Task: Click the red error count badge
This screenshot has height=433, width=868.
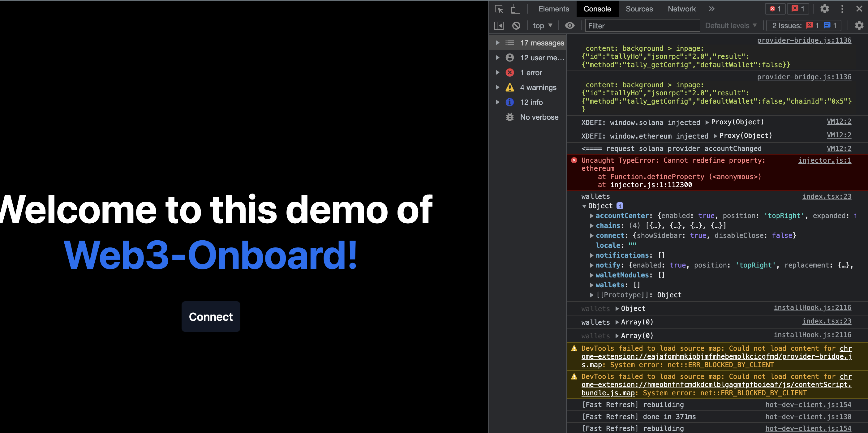Action: (x=775, y=9)
